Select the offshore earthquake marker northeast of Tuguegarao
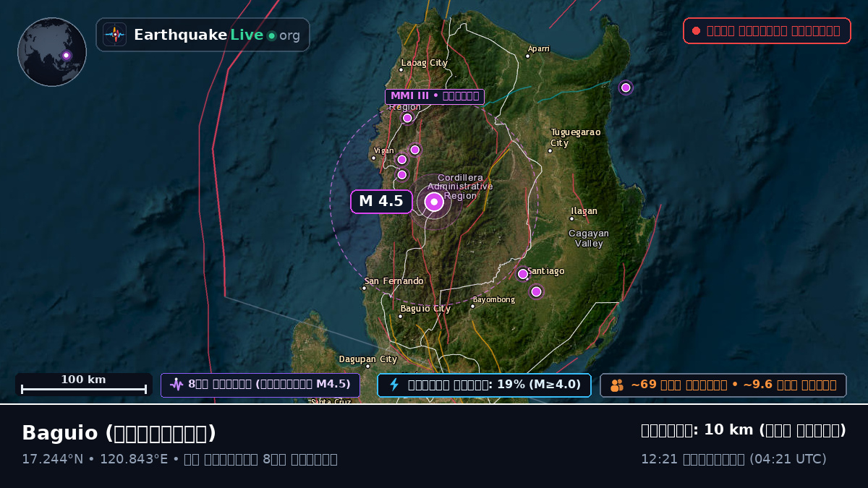The image size is (868, 488). 626,87
